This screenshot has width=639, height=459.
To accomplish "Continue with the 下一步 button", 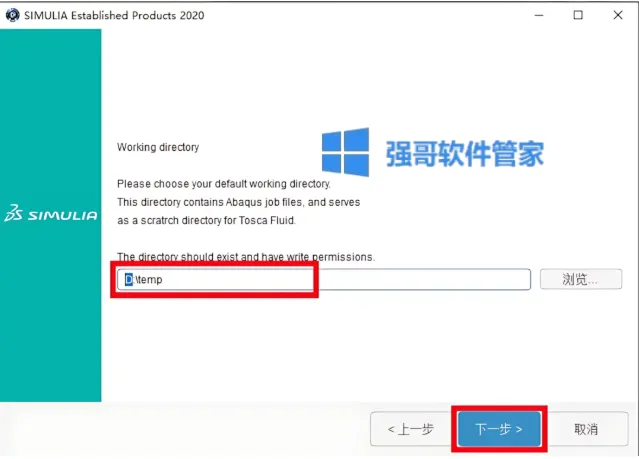I will (499, 429).
